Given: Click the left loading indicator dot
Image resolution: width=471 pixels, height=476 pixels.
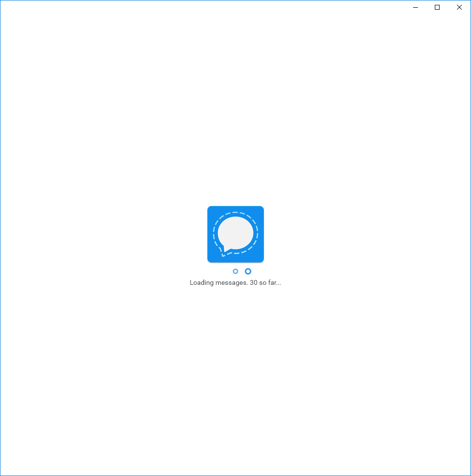Looking at the screenshot, I should (235, 271).
